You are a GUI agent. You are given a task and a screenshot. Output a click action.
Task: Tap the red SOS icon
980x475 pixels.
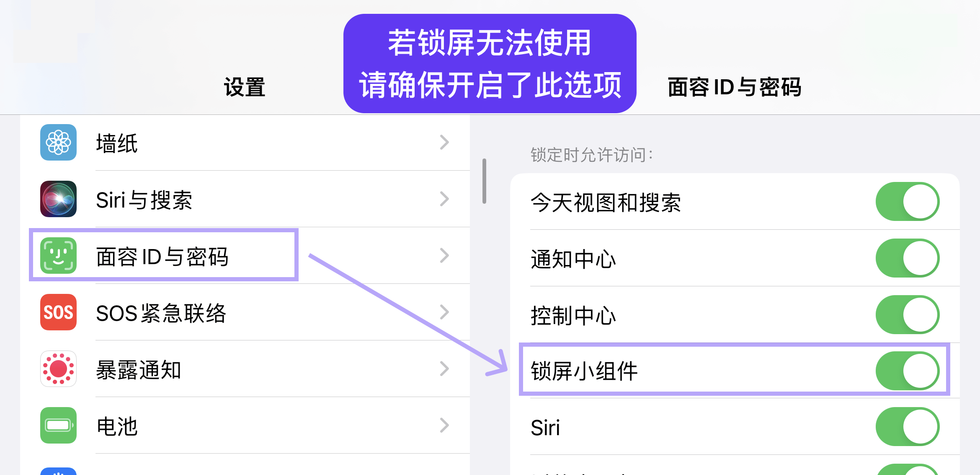pyautogui.click(x=58, y=312)
